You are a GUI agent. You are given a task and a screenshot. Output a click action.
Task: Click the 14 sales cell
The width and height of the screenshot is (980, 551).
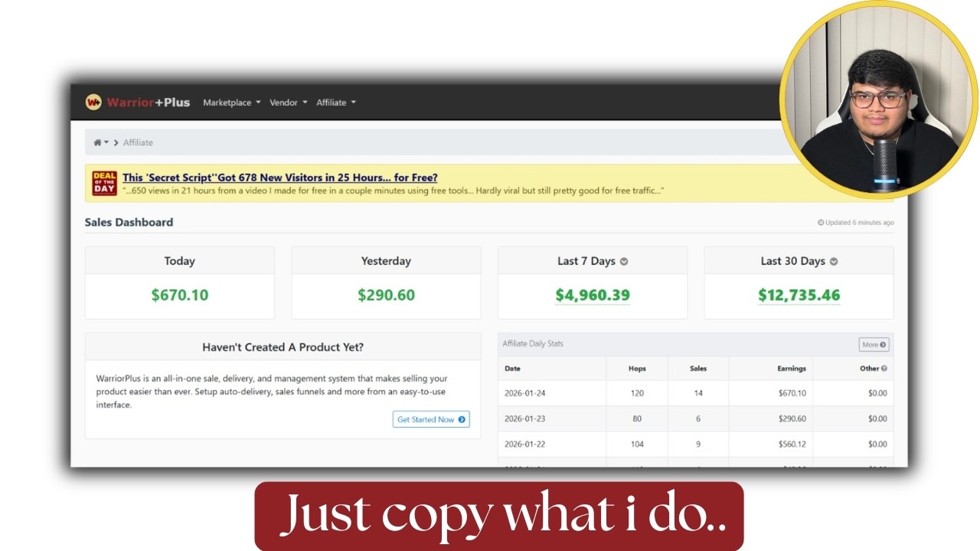pos(698,393)
